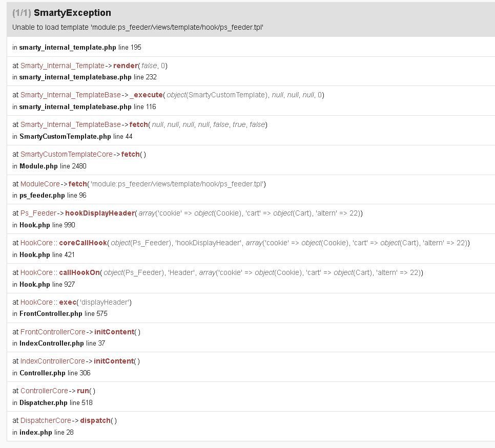Click the ModuleCore class name

40,184
